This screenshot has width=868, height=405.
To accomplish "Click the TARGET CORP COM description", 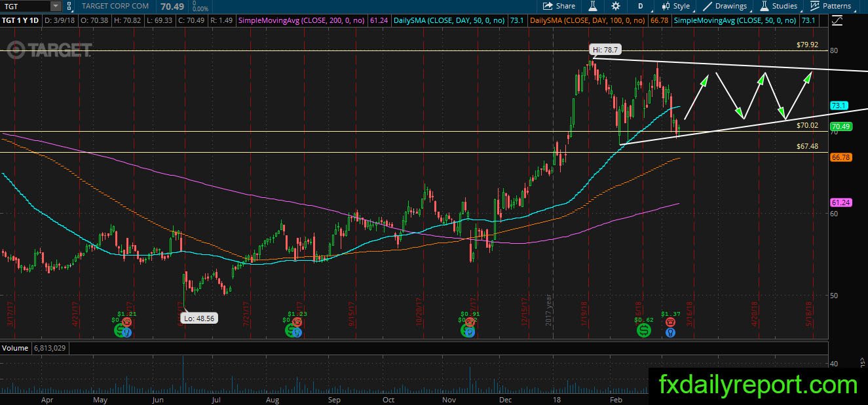I will tap(115, 6).
